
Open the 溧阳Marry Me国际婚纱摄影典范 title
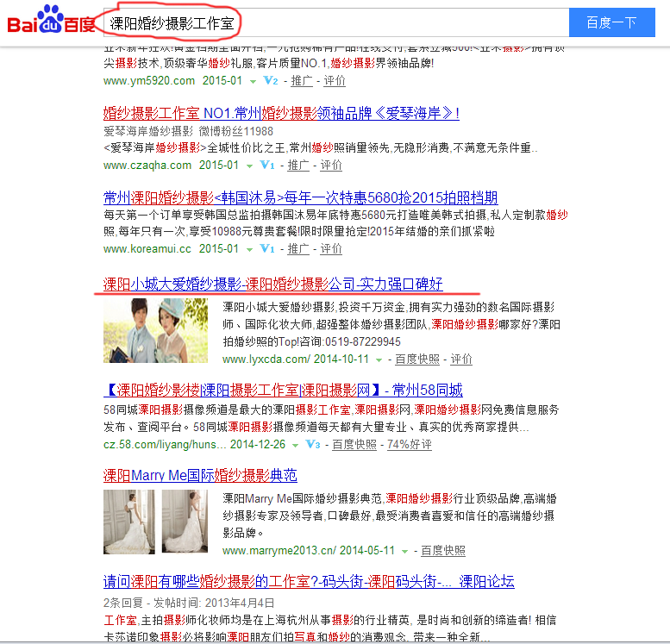(200, 475)
